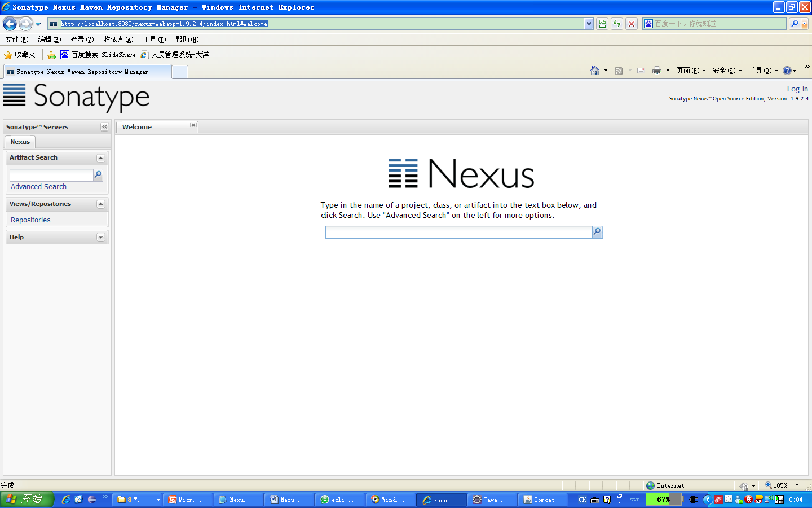Open the 收藏夹(A) menu
Screen dimensions: 812x508
pyautogui.click(x=118, y=40)
